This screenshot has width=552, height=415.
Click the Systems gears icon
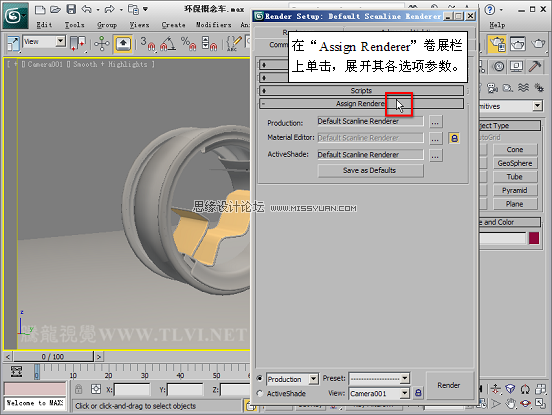(539, 87)
